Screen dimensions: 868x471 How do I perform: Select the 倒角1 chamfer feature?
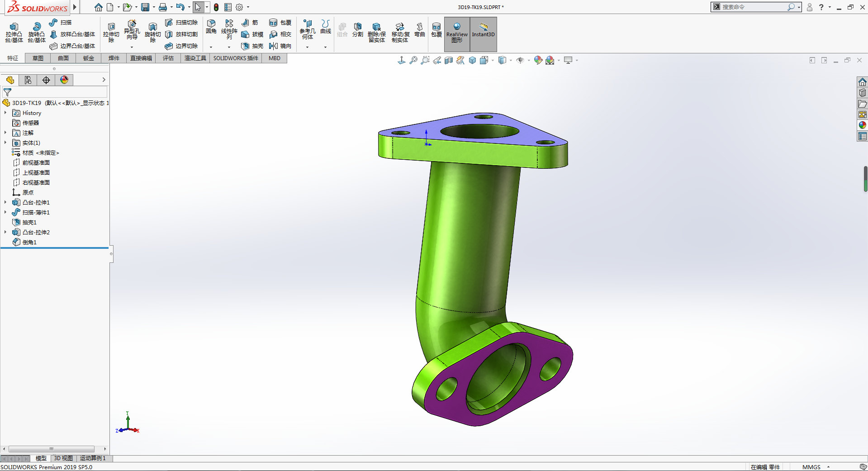tap(24, 242)
